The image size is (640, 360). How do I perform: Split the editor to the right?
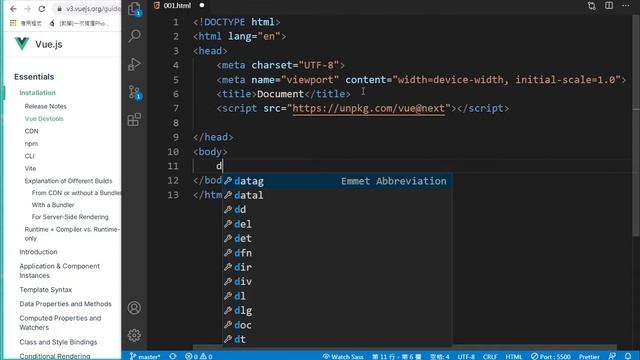point(609,6)
